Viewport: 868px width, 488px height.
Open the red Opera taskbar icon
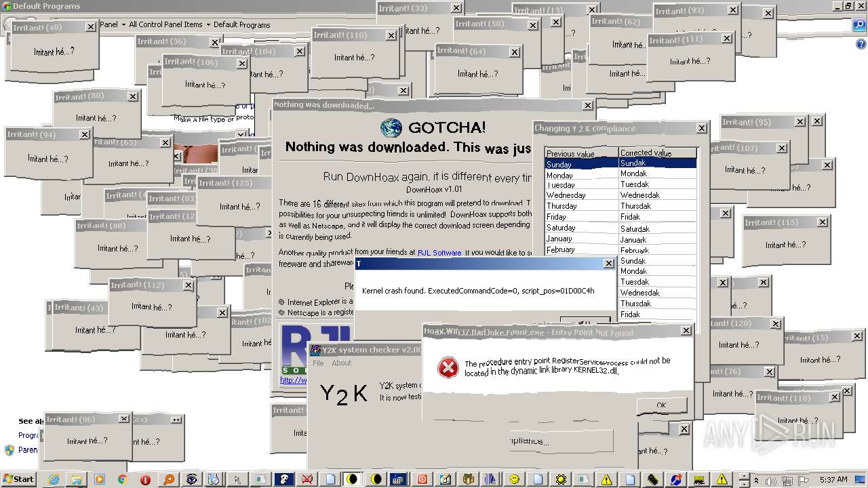(145, 479)
